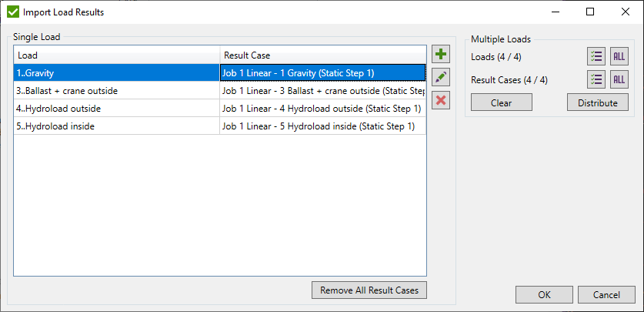Click the Distribute button
The height and width of the screenshot is (312, 644).
(x=598, y=103)
